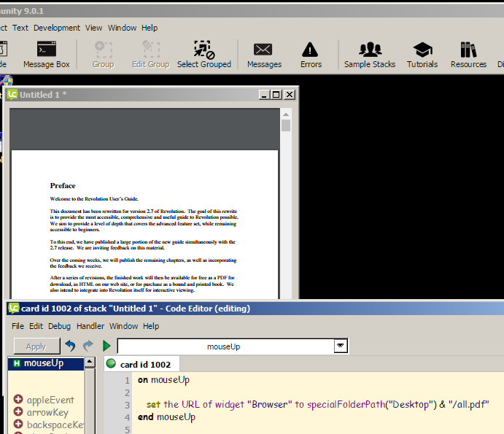
Task: Expand the arrowKey handler entry
Action: [18, 412]
